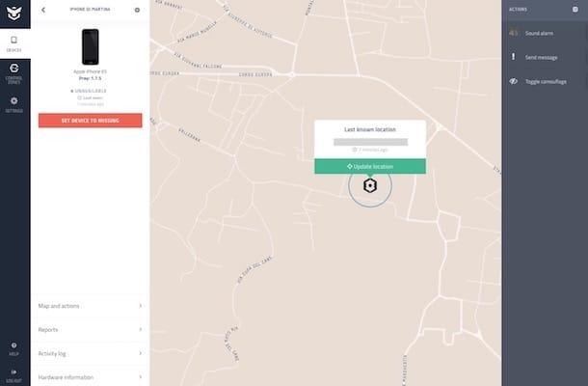Click the Send message action

[545, 58]
